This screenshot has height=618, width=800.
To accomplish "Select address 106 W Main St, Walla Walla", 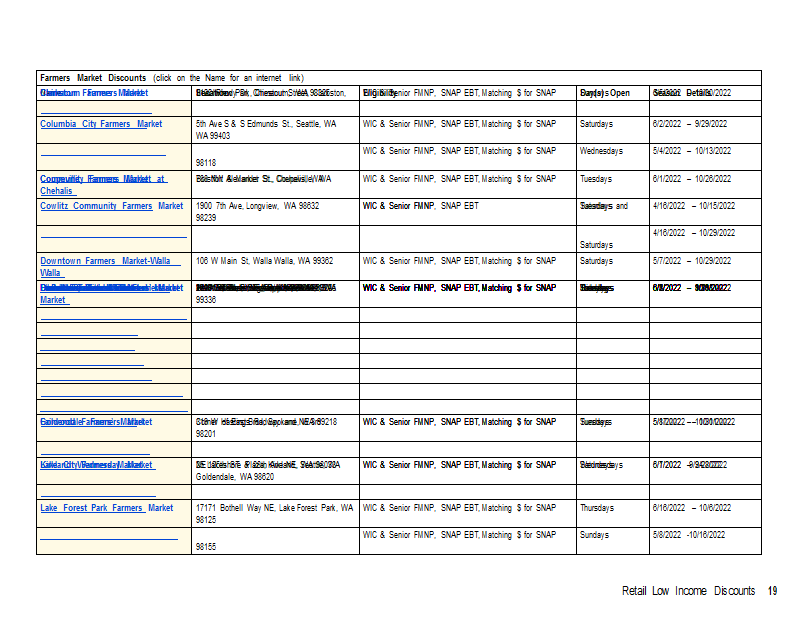I will (x=264, y=261).
